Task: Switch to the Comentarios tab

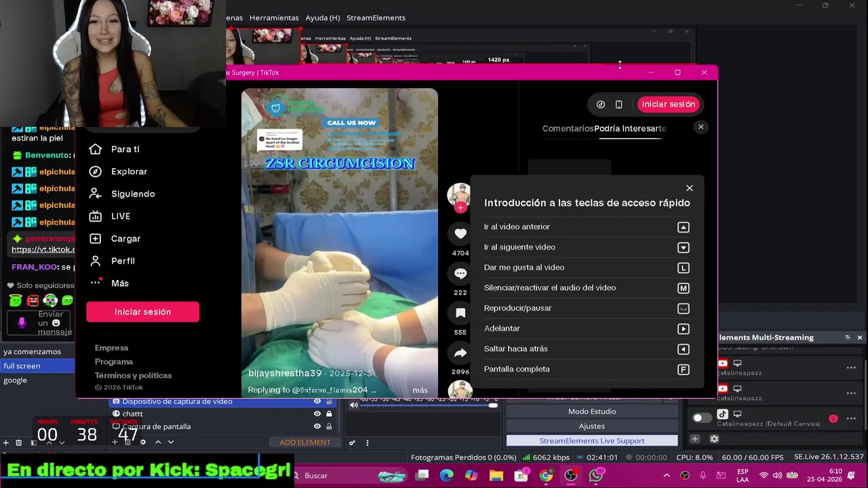Action: [568, 129]
